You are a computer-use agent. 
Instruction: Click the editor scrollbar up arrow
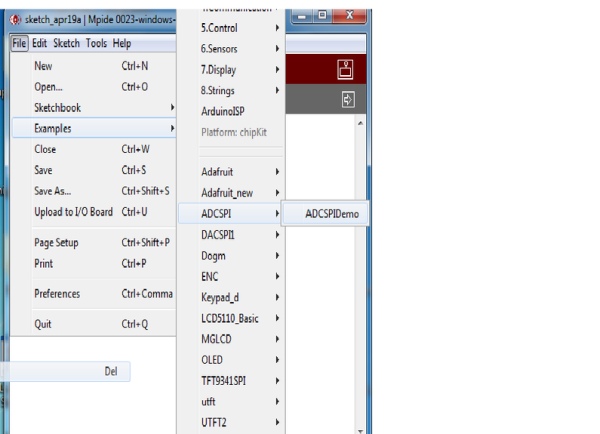pos(360,123)
